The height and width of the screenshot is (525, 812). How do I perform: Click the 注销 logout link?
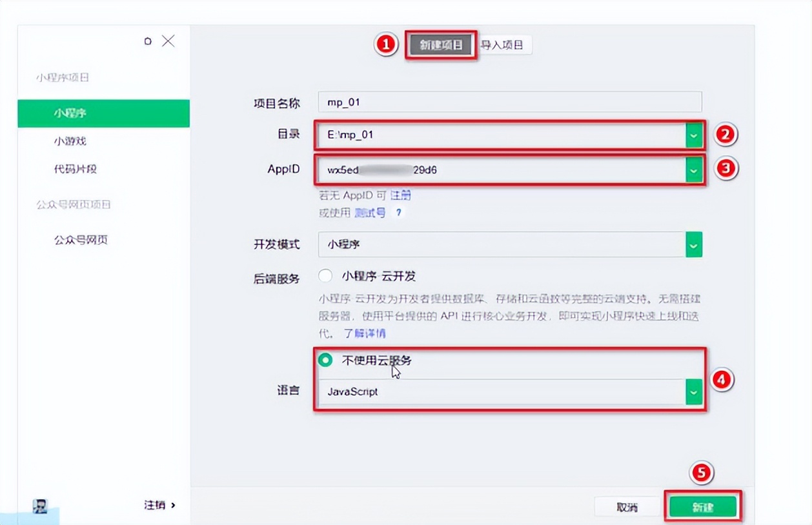[x=156, y=506]
